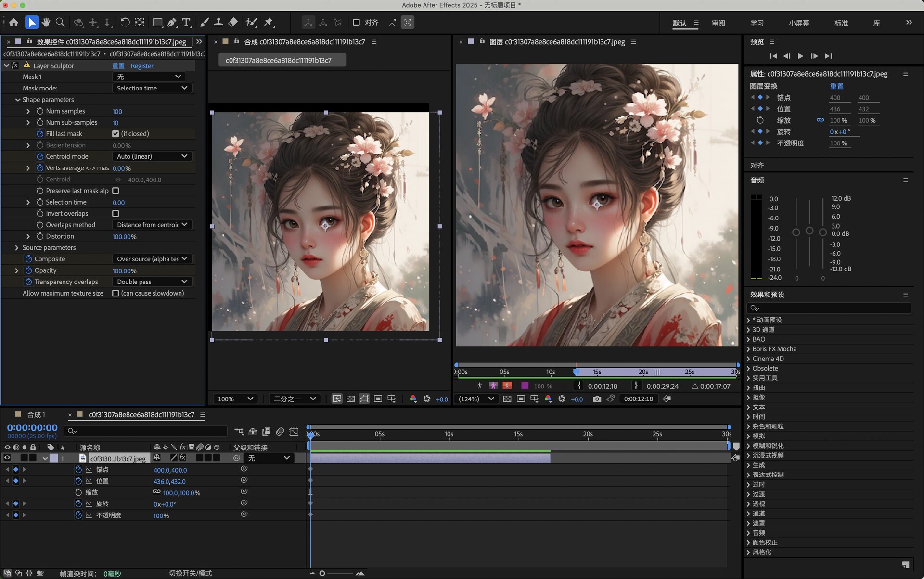This screenshot has width=924, height=579.
Task: Enable Allow maximum texture size checkbox
Action: click(x=115, y=293)
